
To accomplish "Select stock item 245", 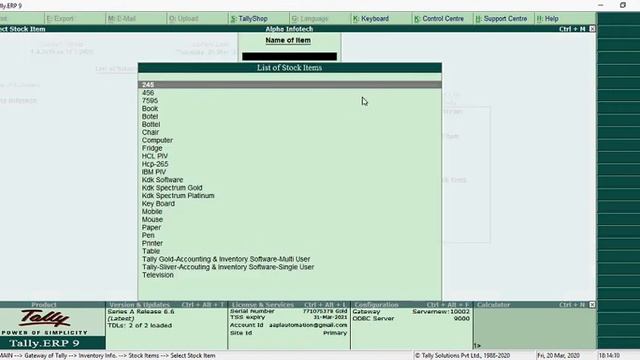I will tap(290, 85).
